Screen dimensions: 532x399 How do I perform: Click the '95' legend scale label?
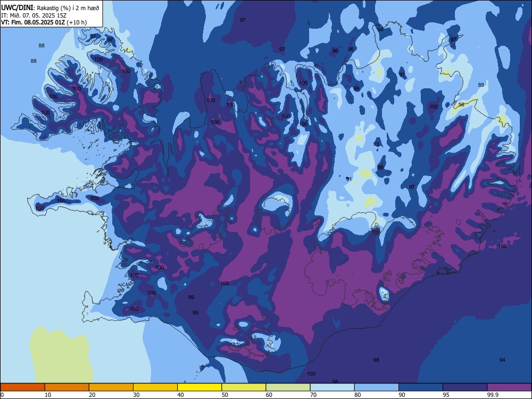(x=446, y=395)
